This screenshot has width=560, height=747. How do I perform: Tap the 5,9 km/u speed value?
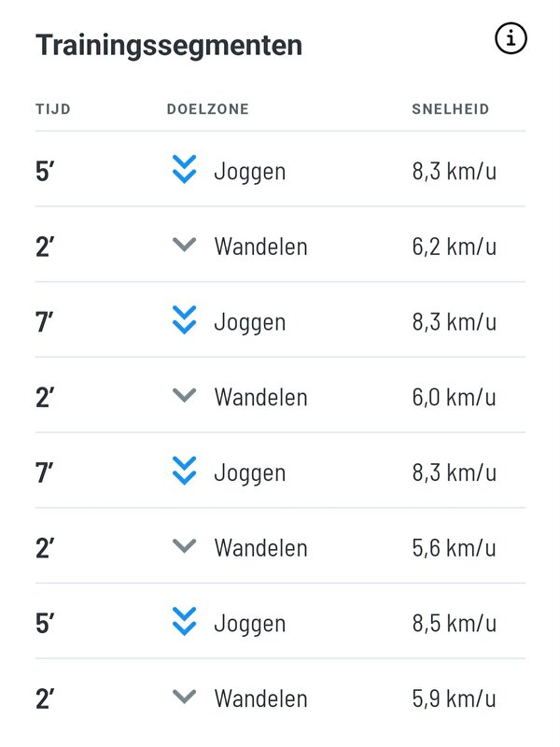click(454, 698)
